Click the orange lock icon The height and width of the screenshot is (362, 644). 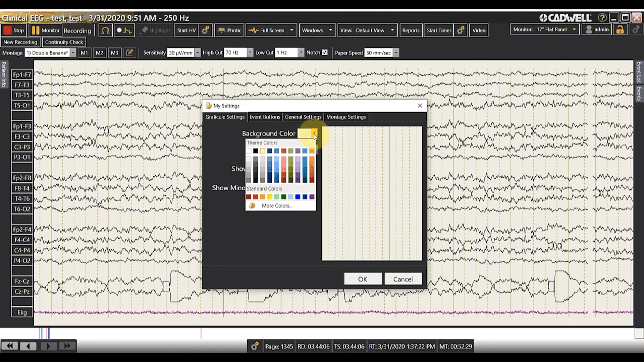coord(620,30)
